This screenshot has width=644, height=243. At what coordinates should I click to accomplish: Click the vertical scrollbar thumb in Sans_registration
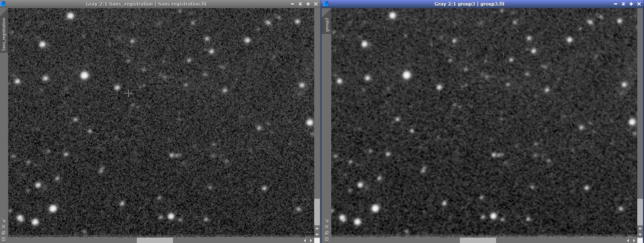[x=317, y=212]
